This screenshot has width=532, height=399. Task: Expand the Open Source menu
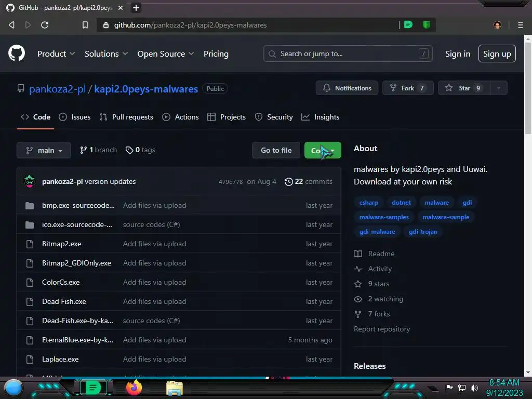(166, 54)
